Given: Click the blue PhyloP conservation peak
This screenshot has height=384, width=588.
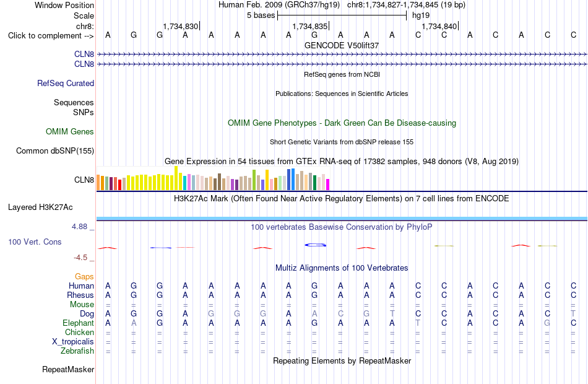Looking at the screenshot, I should click(316, 245).
